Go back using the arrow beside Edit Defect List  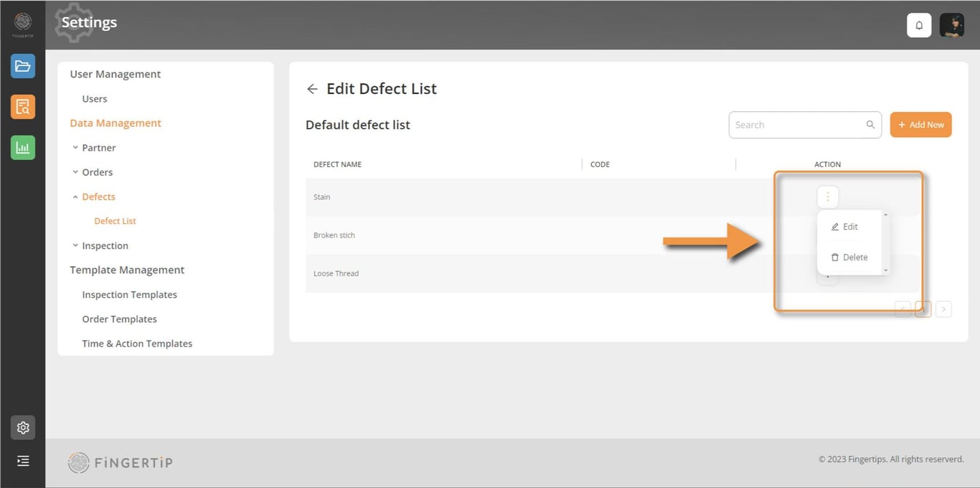click(x=312, y=89)
